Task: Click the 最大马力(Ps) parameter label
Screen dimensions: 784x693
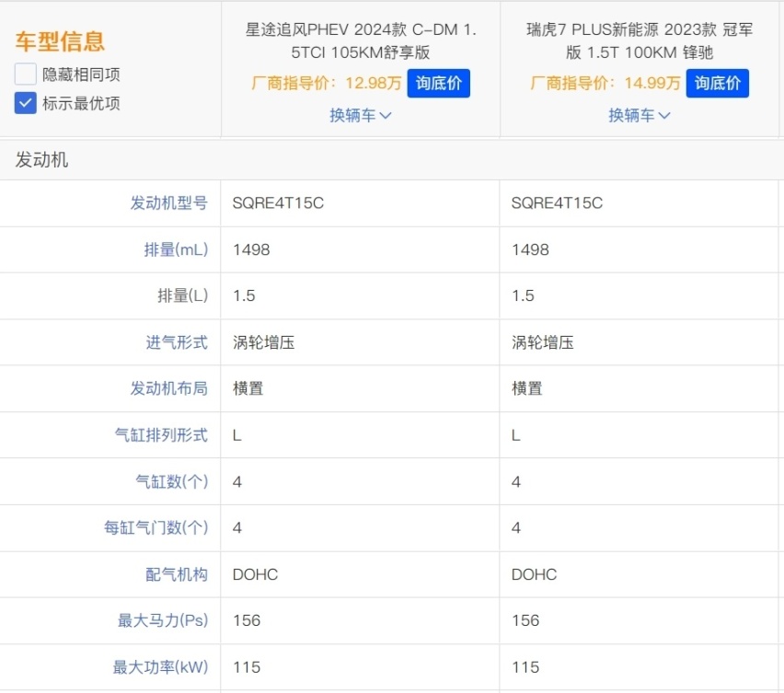Action: (x=163, y=620)
